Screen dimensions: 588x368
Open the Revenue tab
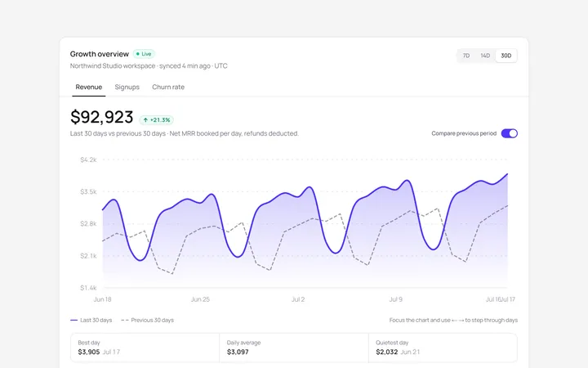89,88
